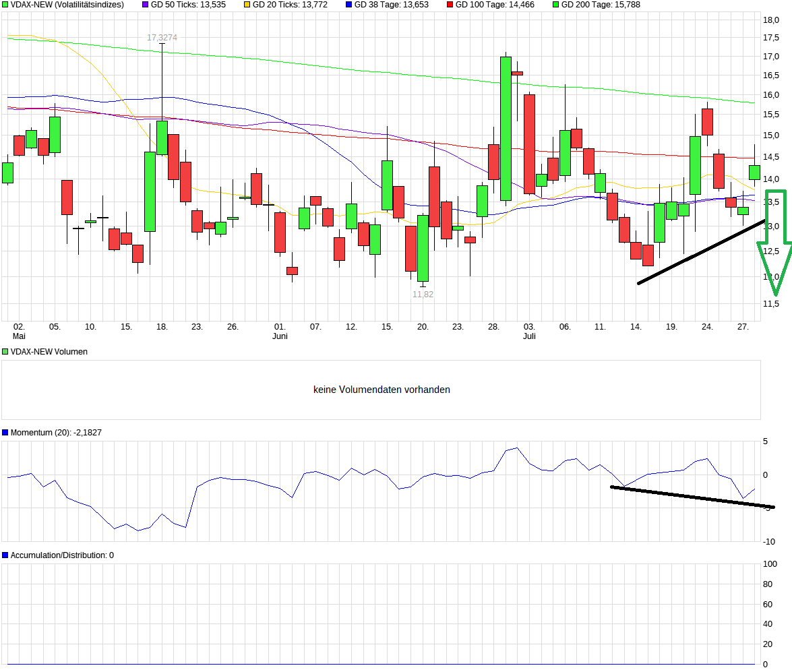Click the purple GD 50 Ticks legend square

(146, 5)
